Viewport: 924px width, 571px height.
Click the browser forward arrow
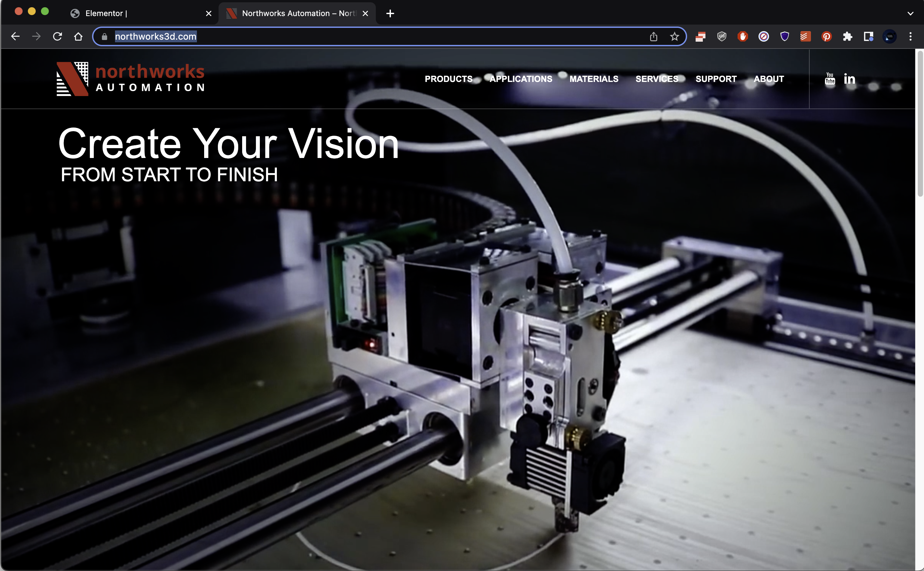point(36,37)
